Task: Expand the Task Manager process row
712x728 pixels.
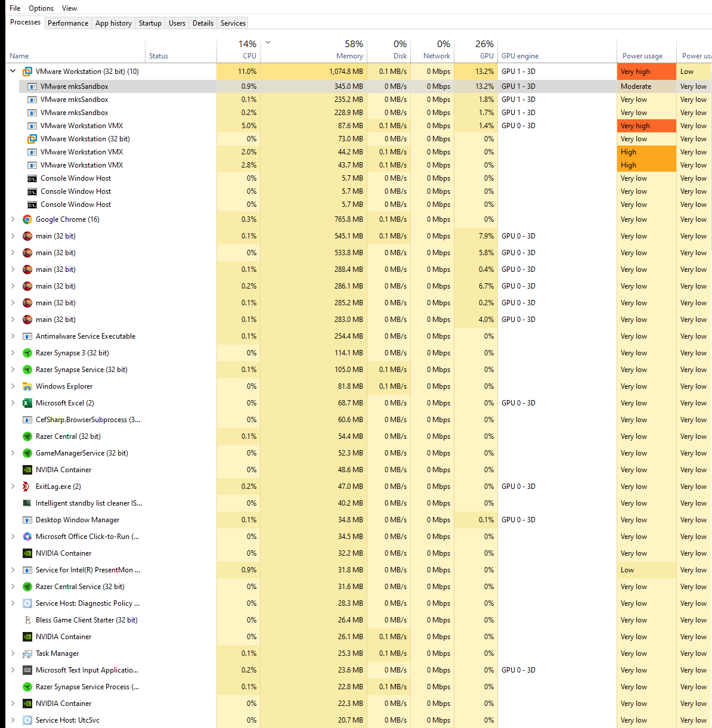Action: (x=13, y=653)
